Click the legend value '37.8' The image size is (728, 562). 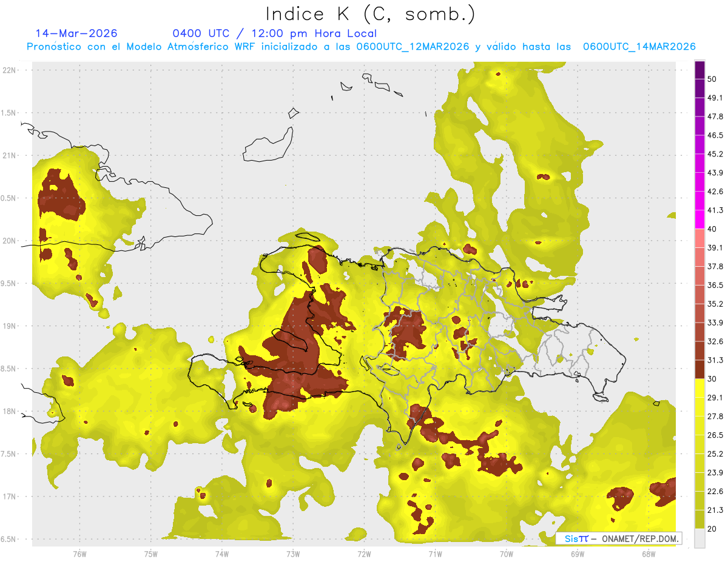[x=715, y=266]
